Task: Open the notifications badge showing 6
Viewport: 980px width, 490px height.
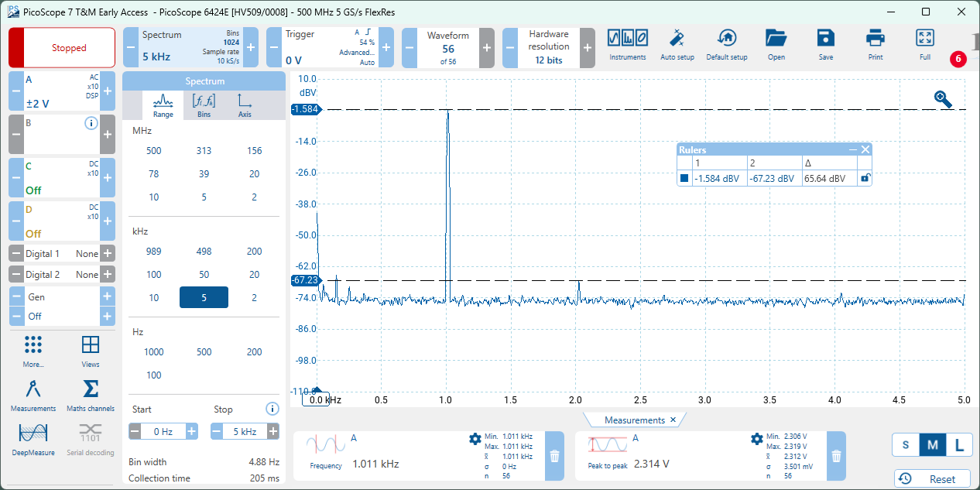Action: [x=958, y=59]
